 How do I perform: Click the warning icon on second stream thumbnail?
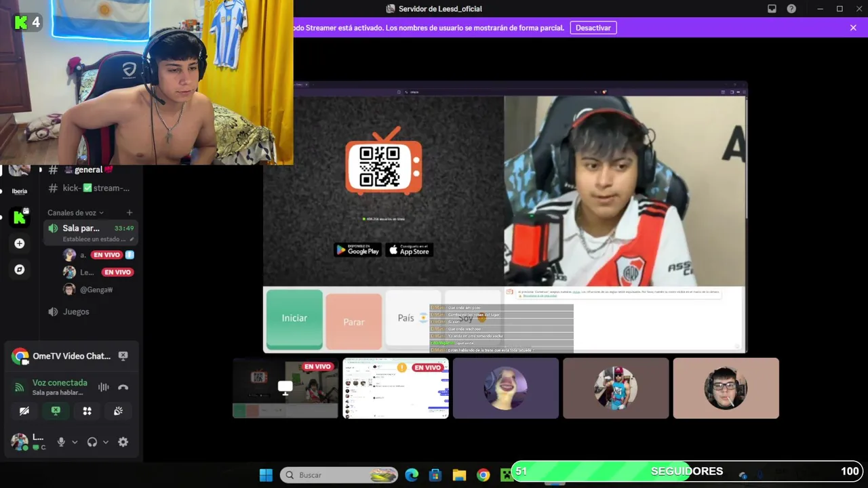pyautogui.click(x=402, y=367)
